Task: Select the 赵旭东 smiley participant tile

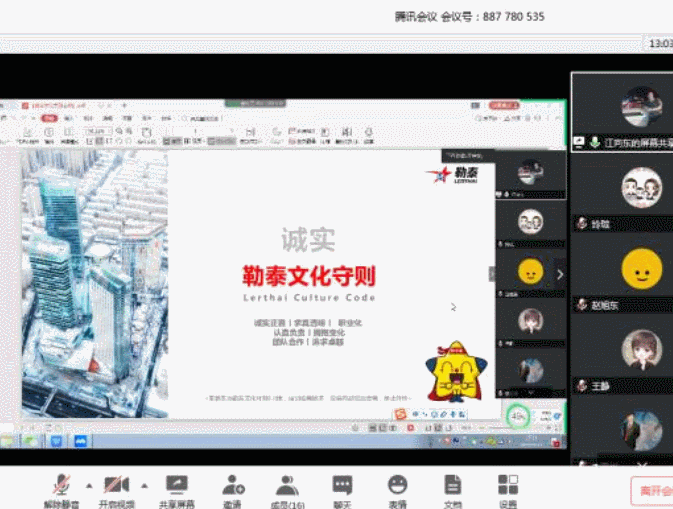Action: [x=622, y=275]
